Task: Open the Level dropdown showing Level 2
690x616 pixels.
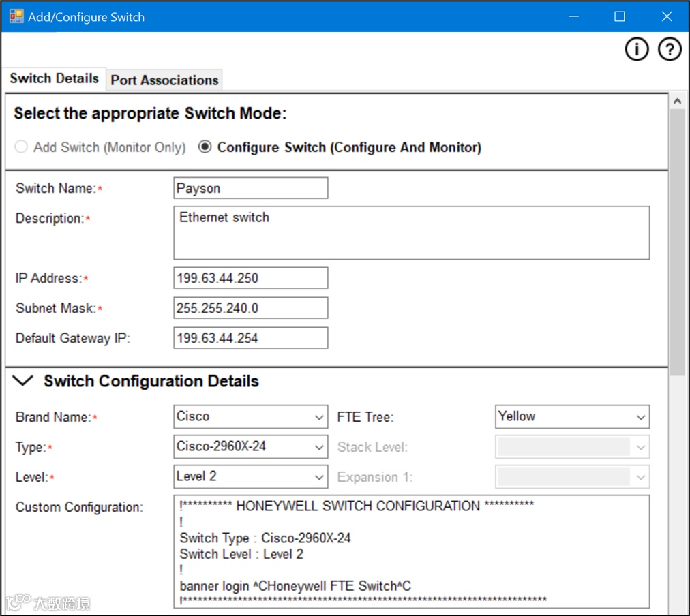Action: (x=250, y=476)
